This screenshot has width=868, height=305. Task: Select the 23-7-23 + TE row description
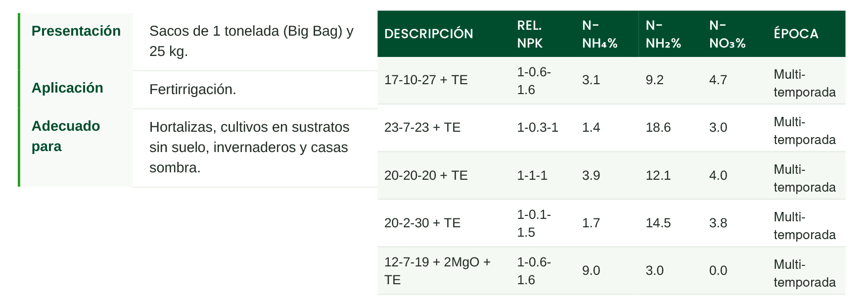(x=422, y=128)
